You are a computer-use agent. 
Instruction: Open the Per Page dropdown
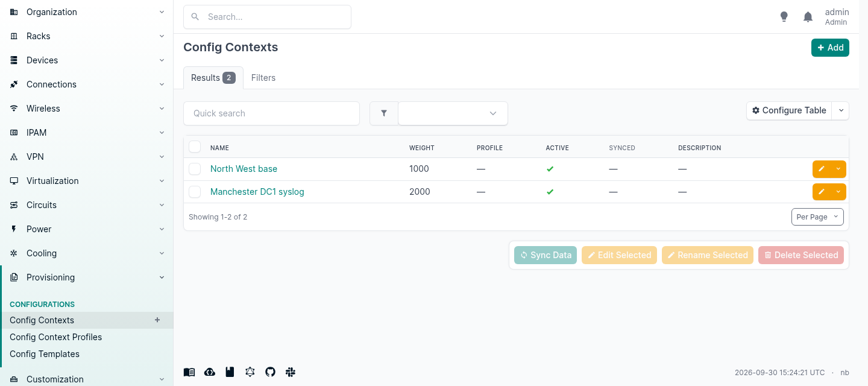click(x=817, y=217)
